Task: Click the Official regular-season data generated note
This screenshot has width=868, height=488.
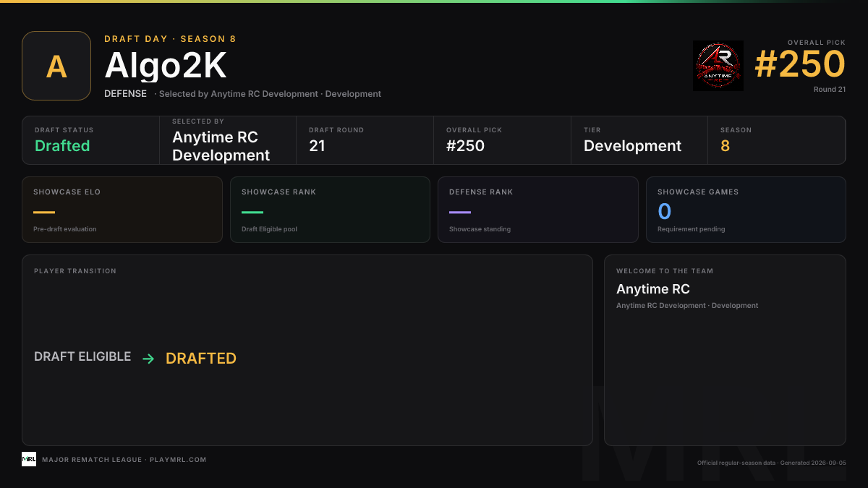Action: [772, 463]
